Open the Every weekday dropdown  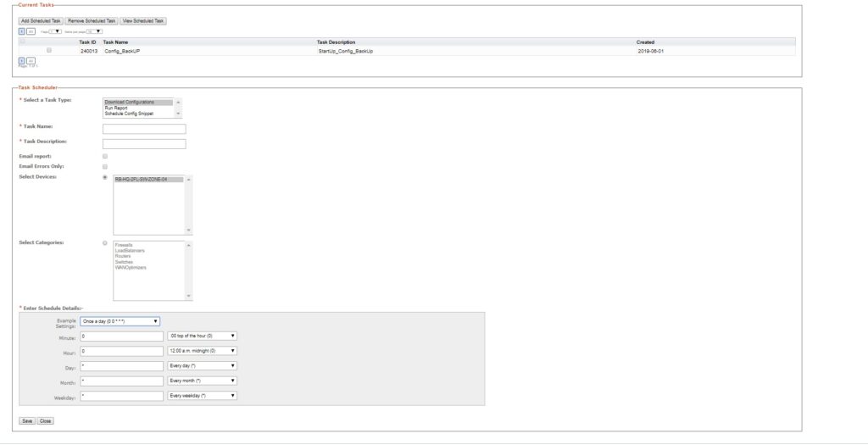click(202, 396)
